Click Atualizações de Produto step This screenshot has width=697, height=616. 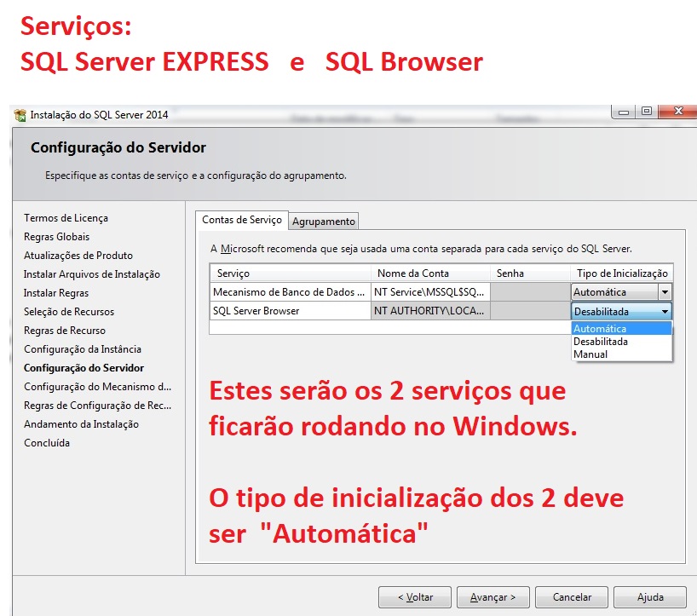point(78,256)
